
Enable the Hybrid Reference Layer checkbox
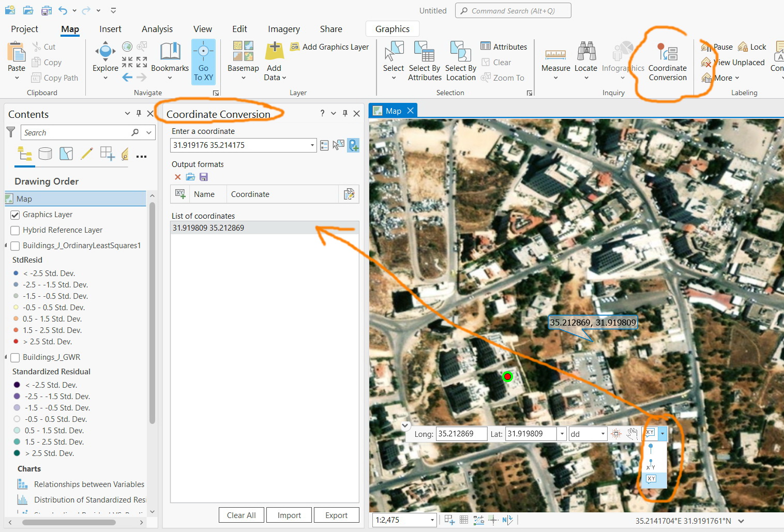[x=15, y=230]
